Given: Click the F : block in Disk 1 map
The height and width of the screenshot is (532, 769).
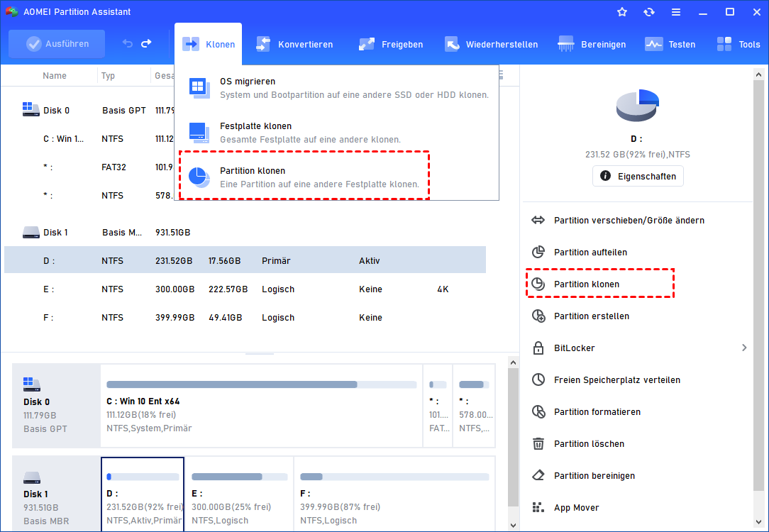Looking at the screenshot, I should [394, 494].
